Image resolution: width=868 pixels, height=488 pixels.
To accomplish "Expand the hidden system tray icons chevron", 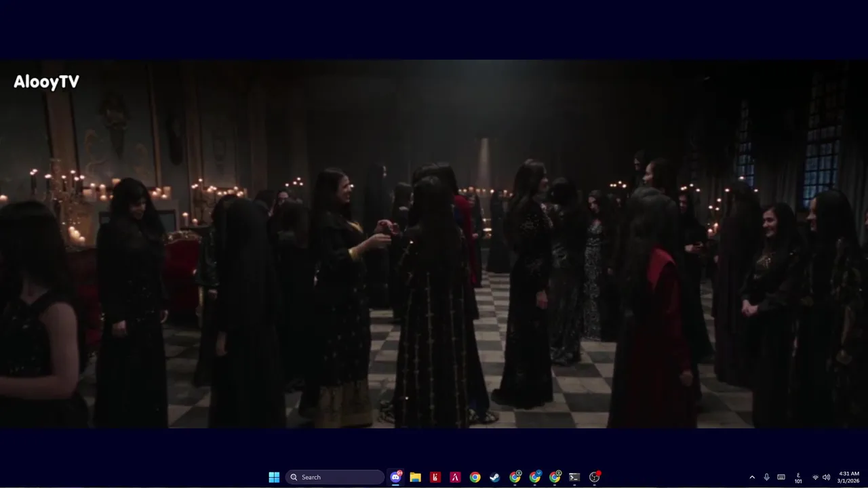I will (x=752, y=477).
